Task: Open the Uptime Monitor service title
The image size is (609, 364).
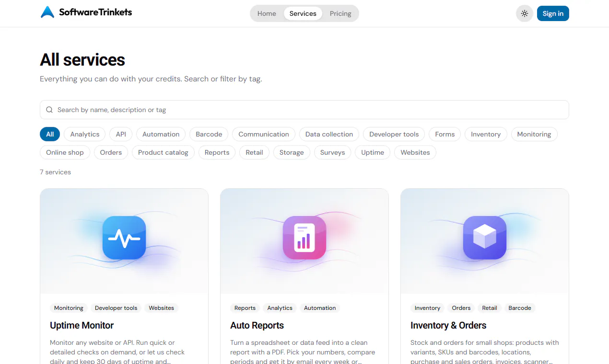Action: tap(82, 326)
